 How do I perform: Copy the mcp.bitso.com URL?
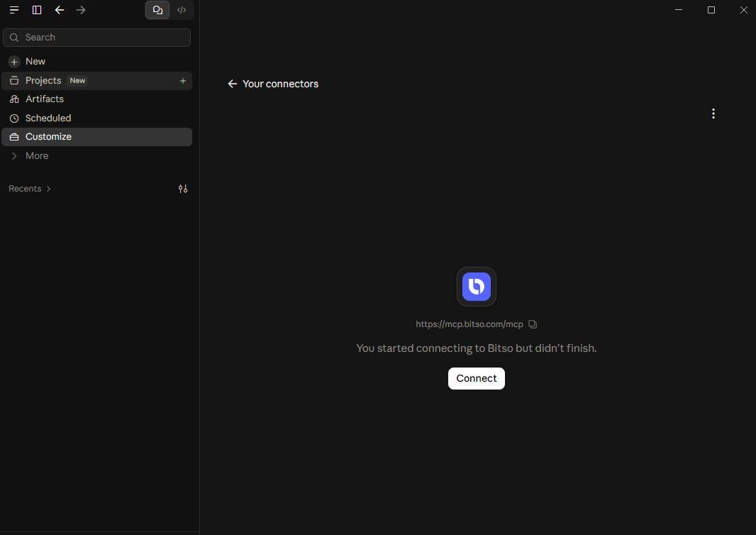point(533,324)
